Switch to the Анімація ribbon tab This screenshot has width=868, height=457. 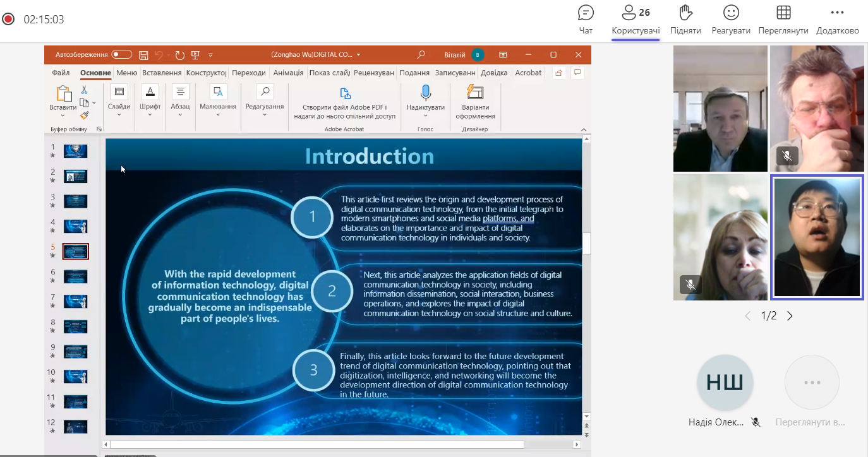click(x=288, y=73)
